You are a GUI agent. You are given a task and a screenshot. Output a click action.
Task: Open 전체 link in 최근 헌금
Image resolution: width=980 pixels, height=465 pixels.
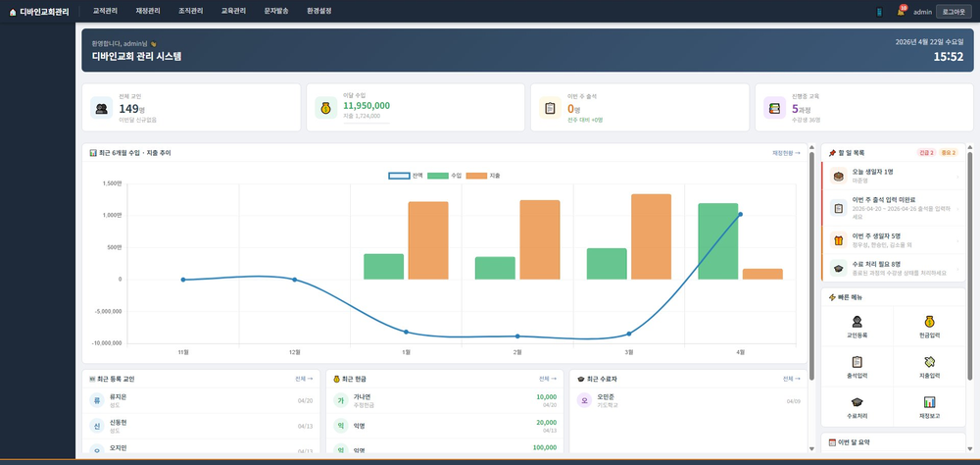548,379
